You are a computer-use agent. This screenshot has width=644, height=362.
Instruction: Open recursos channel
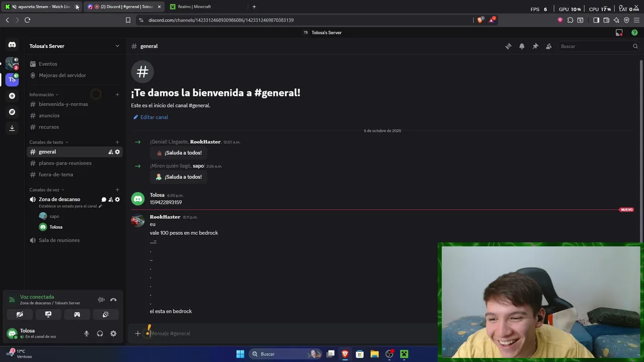[74, 127]
